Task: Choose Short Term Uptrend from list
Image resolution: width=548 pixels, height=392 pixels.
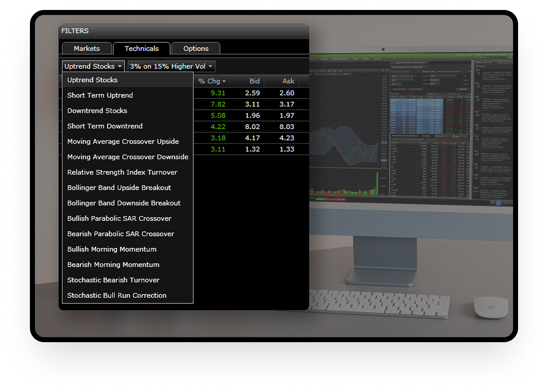Action: [100, 96]
